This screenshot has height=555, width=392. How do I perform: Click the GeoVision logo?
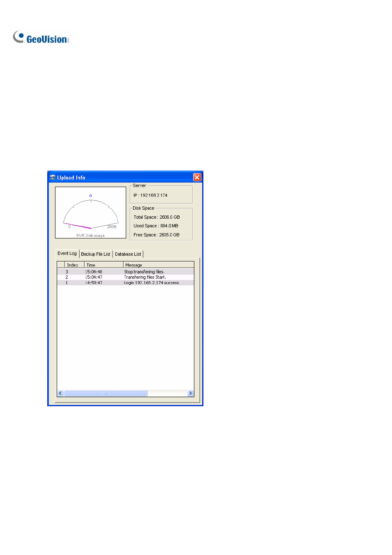(x=41, y=37)
